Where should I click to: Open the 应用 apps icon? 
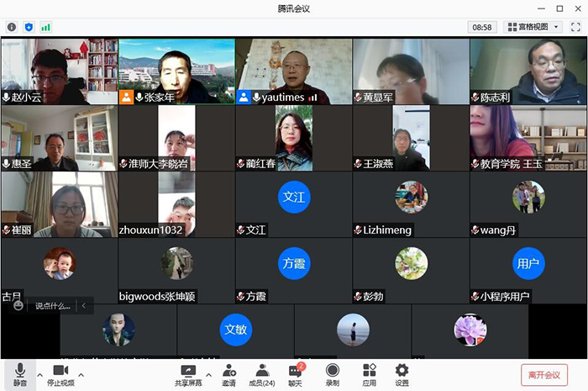click(x=369, y=374)
